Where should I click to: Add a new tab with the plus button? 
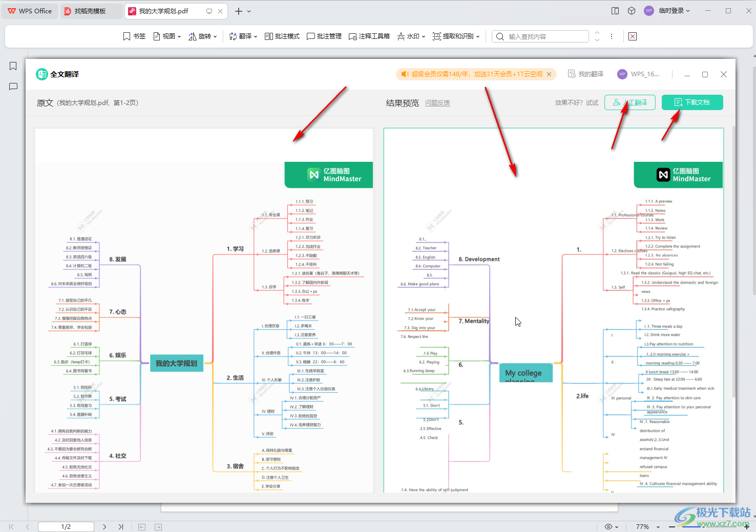pyautogui.click(x=238, y=11)
